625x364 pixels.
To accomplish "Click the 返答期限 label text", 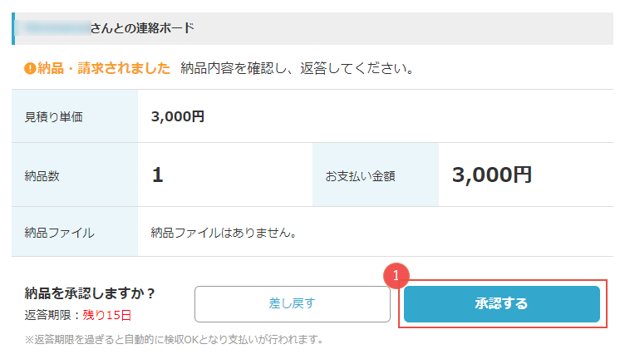I will [x=47, y=315].
